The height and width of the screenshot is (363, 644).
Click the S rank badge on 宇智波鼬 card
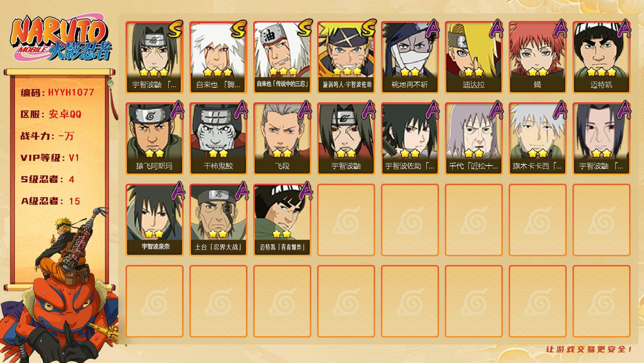tap(175, 29)
